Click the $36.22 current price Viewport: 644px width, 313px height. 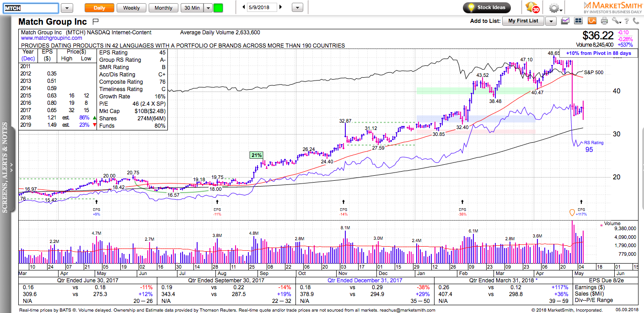[x=598, y=36]
